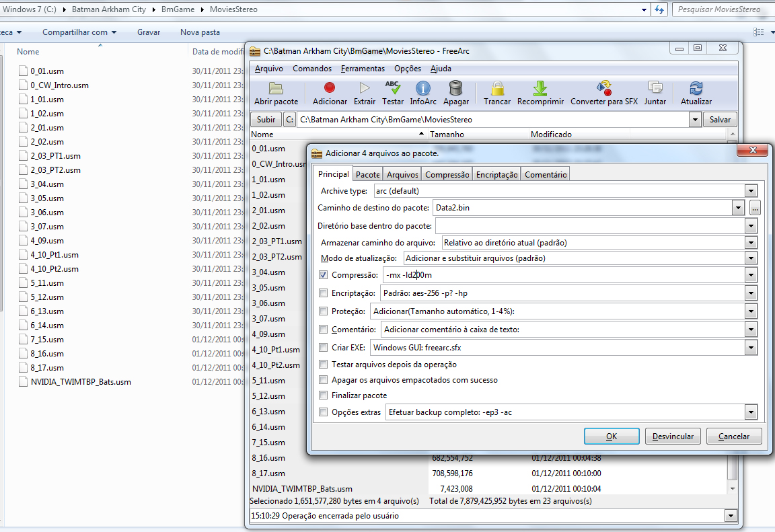This screenshot has width=775, height=532.
Task: Click Batman Arkham City breadcrumb in Explorer
Action: tap(109, 9)
